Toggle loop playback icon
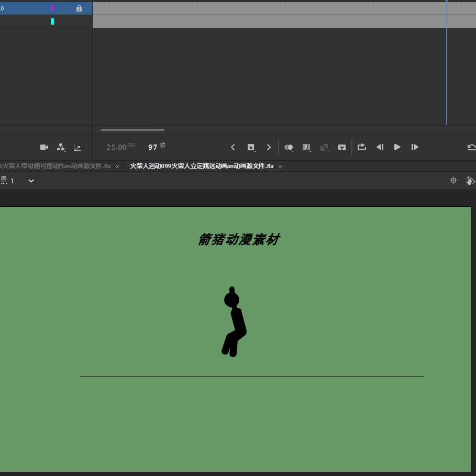The image size is (476, 476). click(361, 147)
